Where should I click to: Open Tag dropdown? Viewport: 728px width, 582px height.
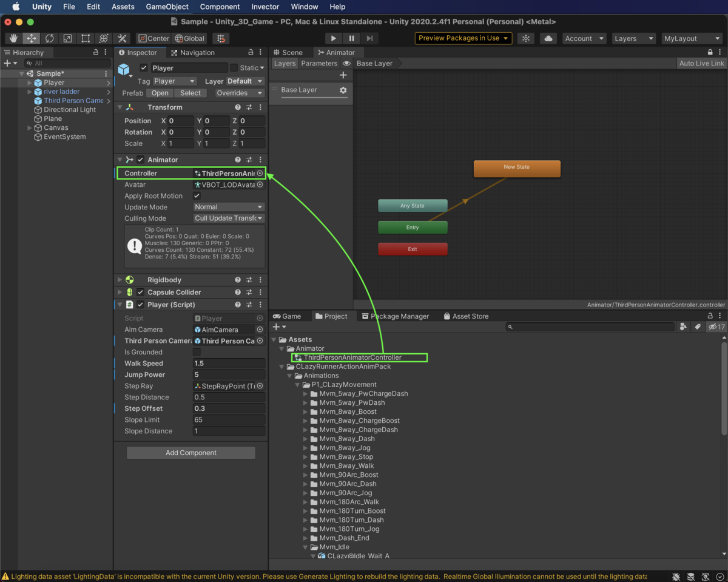[175, 81]
